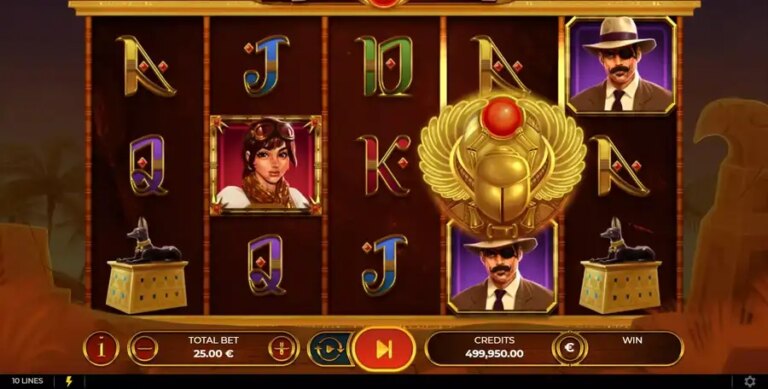The width and height of the screenshot is (768, 389).
Task: Decrease total bet with minus button
Action: pos(145,349)
